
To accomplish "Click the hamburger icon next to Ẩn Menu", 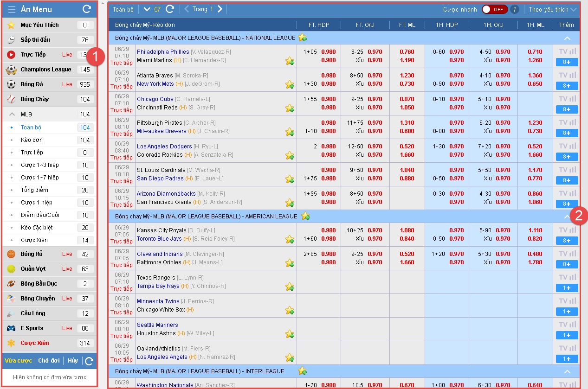I will 12,9.
